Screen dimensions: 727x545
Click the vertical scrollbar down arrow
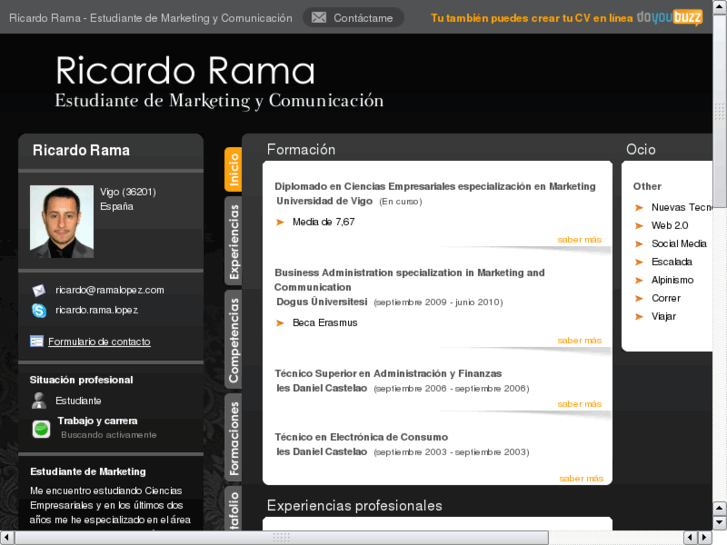(x=720, y=522)
